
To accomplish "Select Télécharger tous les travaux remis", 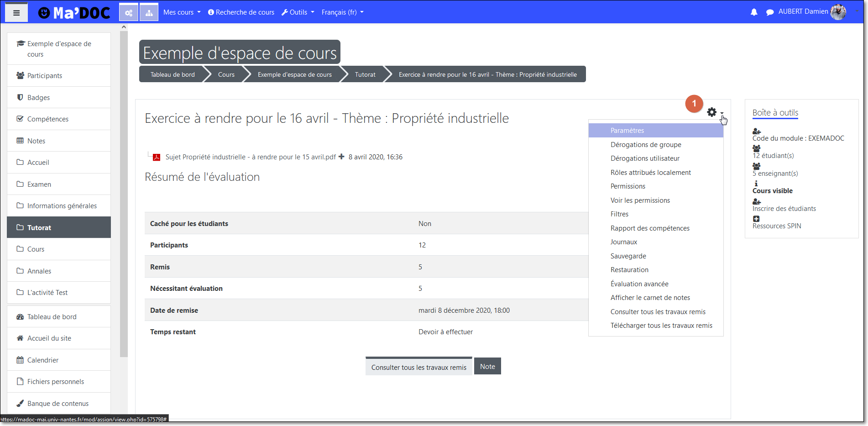I will click(661, 326).
